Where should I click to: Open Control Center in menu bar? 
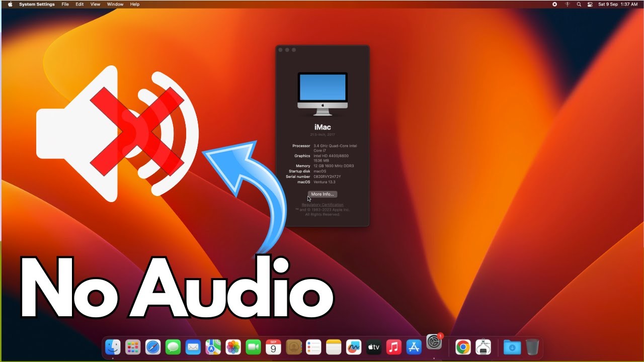[590, 4]
